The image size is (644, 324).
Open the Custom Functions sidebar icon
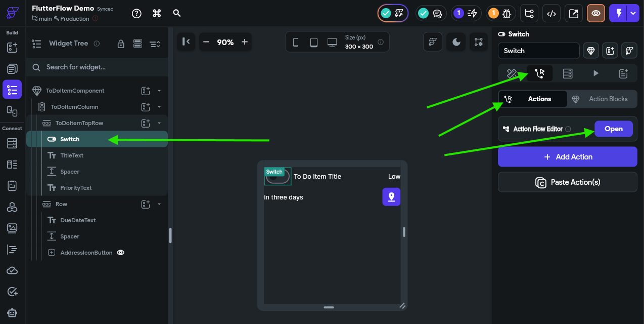pyautogui.click(x=12, y=250)
